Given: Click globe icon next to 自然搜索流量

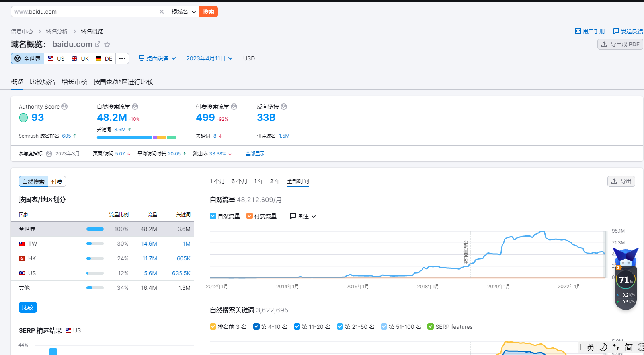Looking at the screenshot, I should pyautogui.click(x=135, y=107).
